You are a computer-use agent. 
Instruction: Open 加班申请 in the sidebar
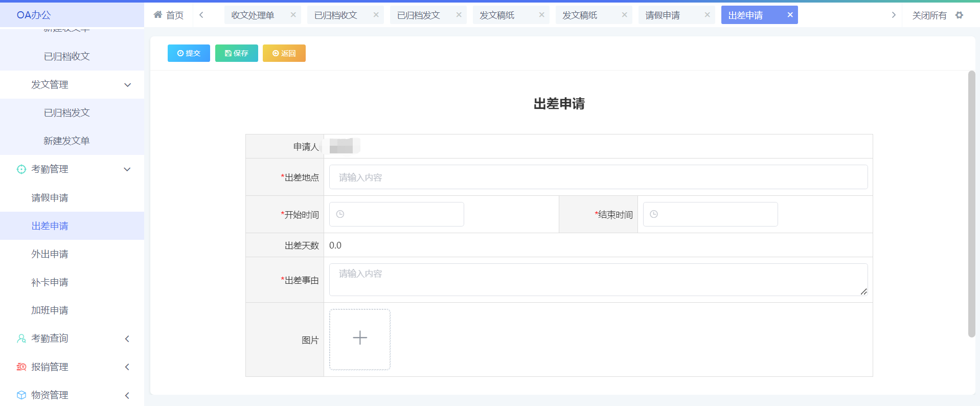[50, 310]
